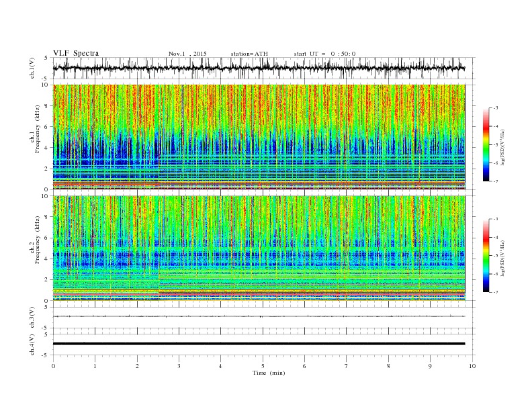Image resolution: width=532 pixels, height=411 pixels.
Task: Click the ch.2 colorbar's log(PSD) label
Action: (504, 258)
